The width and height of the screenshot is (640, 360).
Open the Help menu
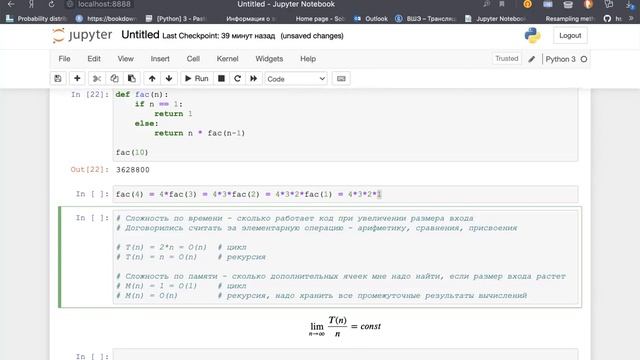[x=308, y=59]
